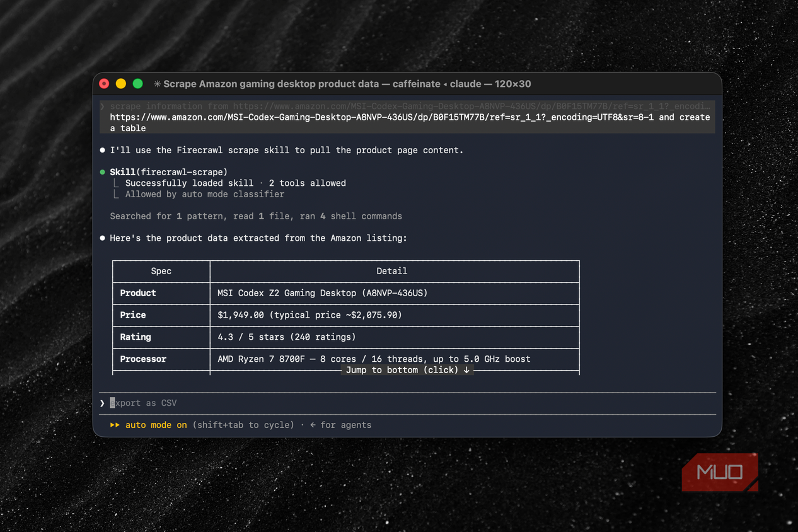798x532 pixels.
Task: Click the green zoom window button
Action: click(137, 84)
